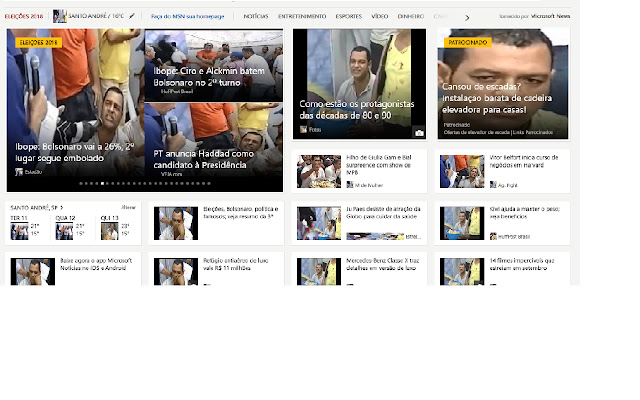Image resolution: width=640 pixels, height=400 pixels.
Task: Click thumbnail of Giulia Gam e Bial story
Action: tap(319, 171)
